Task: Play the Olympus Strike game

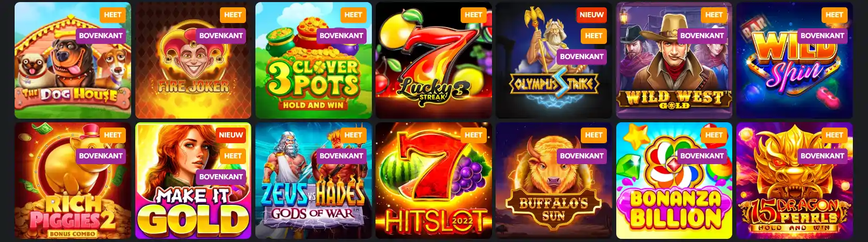Action: tap(554, 60)
